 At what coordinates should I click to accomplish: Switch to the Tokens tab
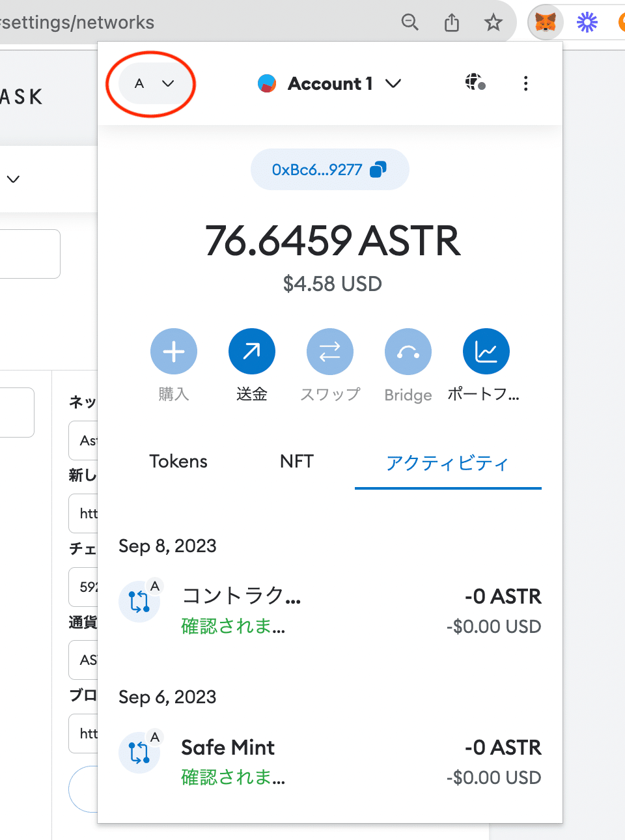[x=178, y=462]
